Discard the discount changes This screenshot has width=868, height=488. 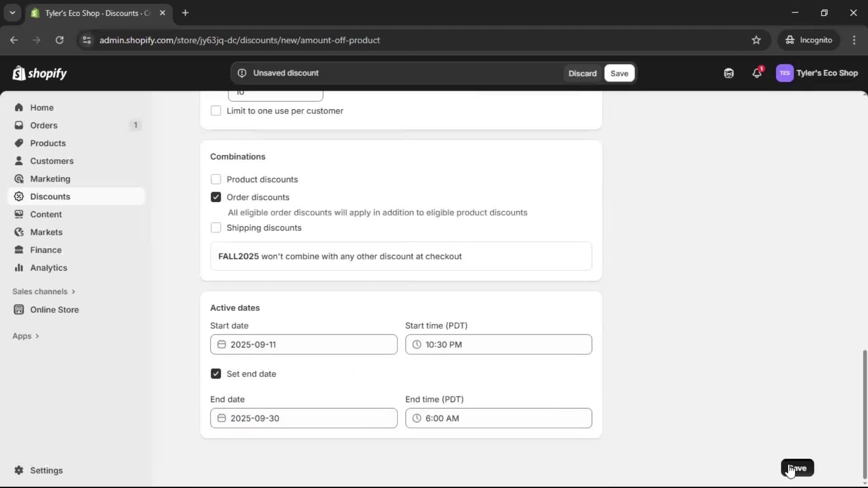point(582,73)
